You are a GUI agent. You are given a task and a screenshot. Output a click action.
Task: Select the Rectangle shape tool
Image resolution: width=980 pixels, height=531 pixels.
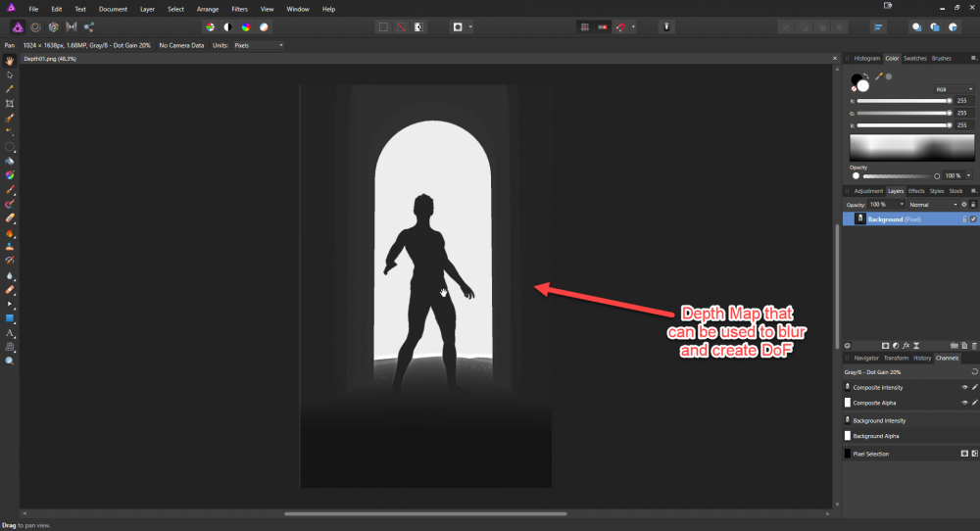click(x=10, y=318)
